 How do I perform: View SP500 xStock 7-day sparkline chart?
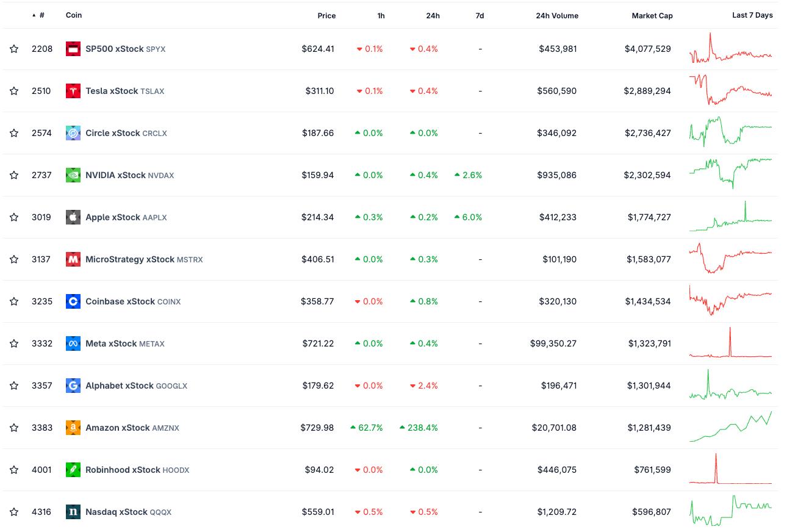730,48
